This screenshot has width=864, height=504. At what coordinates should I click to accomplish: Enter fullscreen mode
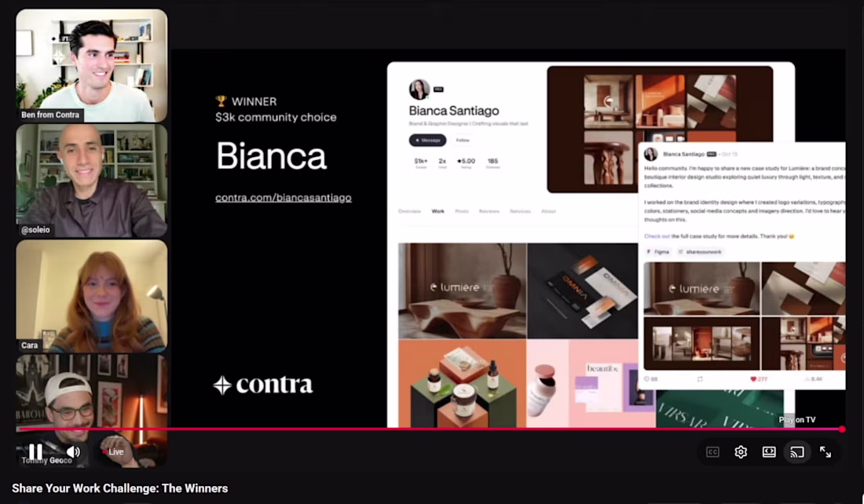pos(825,452)
